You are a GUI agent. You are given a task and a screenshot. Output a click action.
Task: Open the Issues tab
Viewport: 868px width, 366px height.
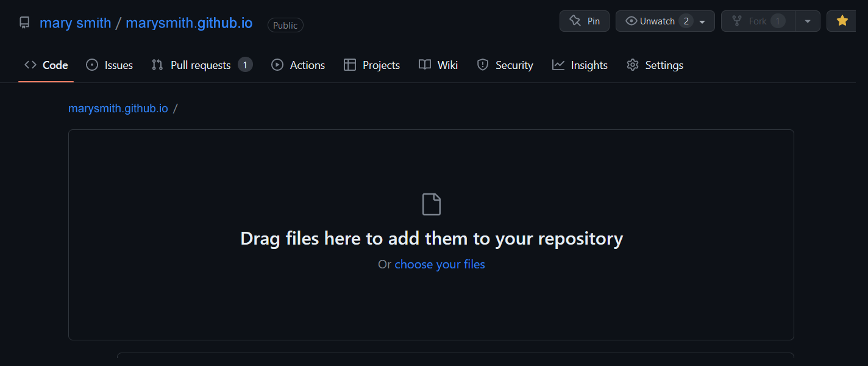(x=110, y=65)
